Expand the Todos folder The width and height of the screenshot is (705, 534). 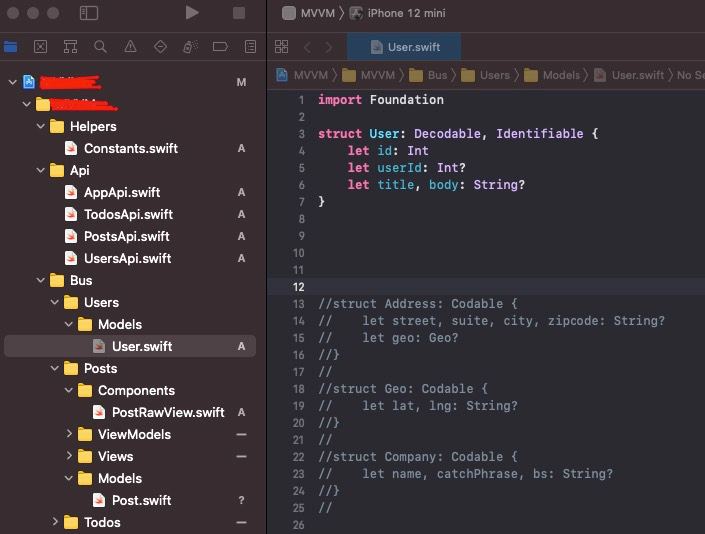click(56, 522)
